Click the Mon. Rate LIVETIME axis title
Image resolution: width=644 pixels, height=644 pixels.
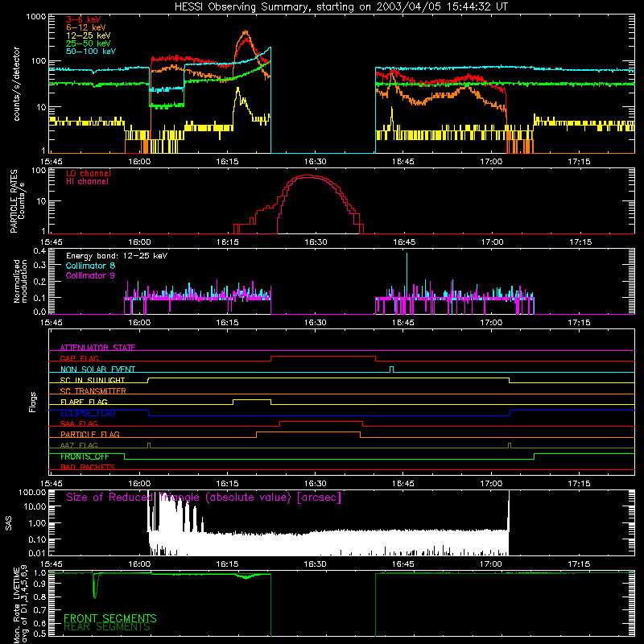20,604
